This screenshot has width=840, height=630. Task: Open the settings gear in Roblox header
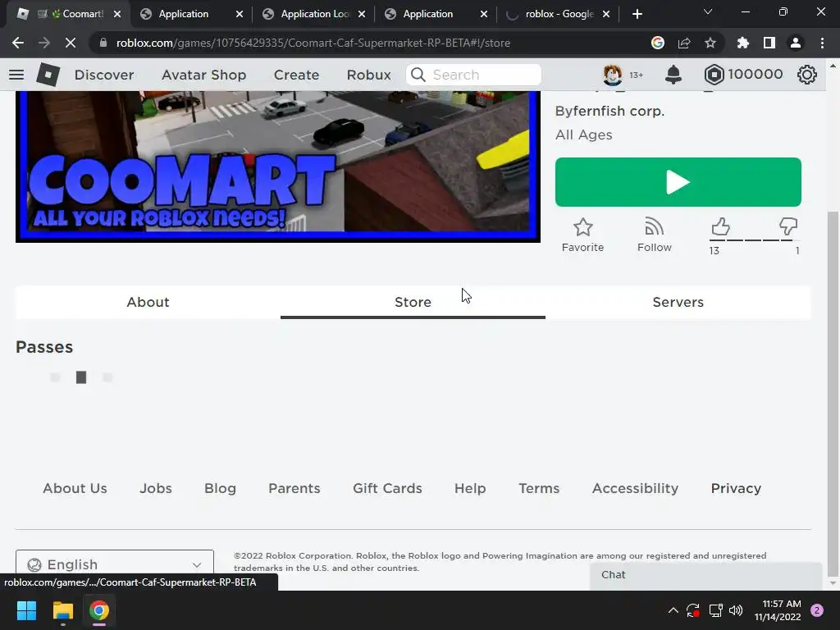[x=807, y=75]
